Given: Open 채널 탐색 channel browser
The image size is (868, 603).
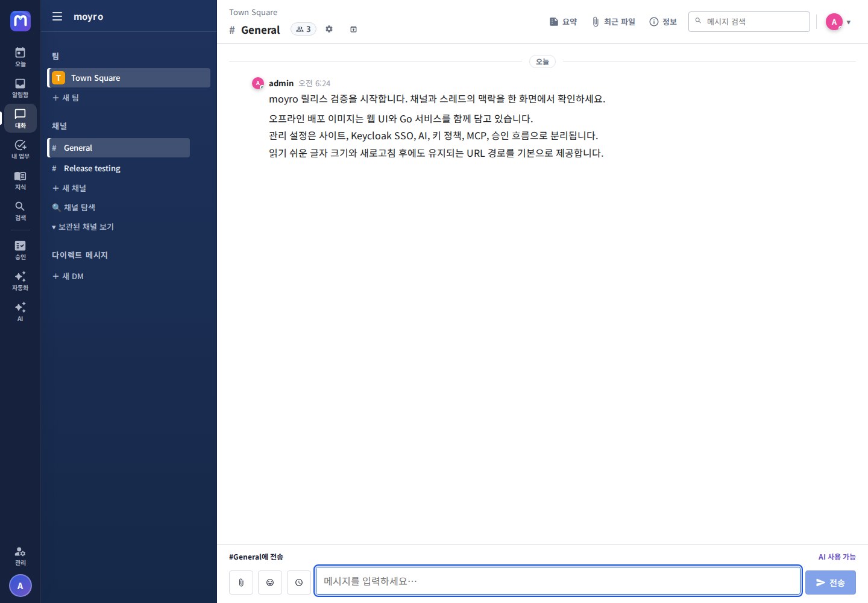Looking at the screenshot, I should pyautogui.click(x=74, y=207).
